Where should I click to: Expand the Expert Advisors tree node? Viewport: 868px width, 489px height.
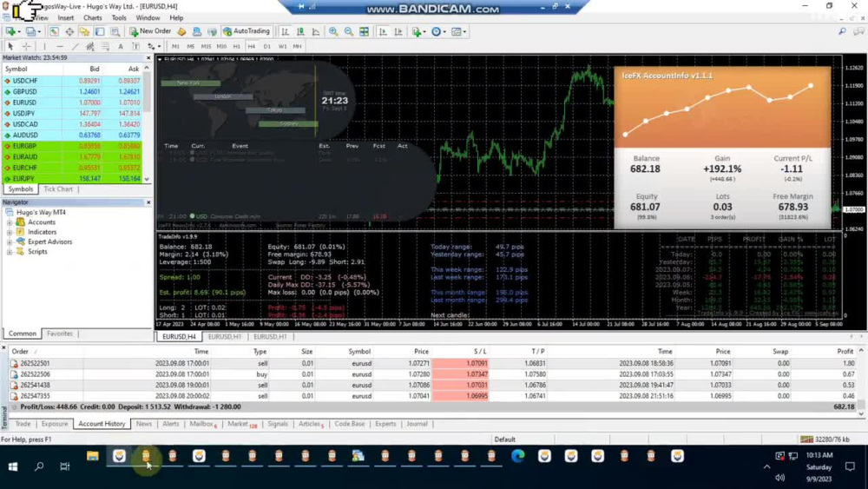click(10, 242)
